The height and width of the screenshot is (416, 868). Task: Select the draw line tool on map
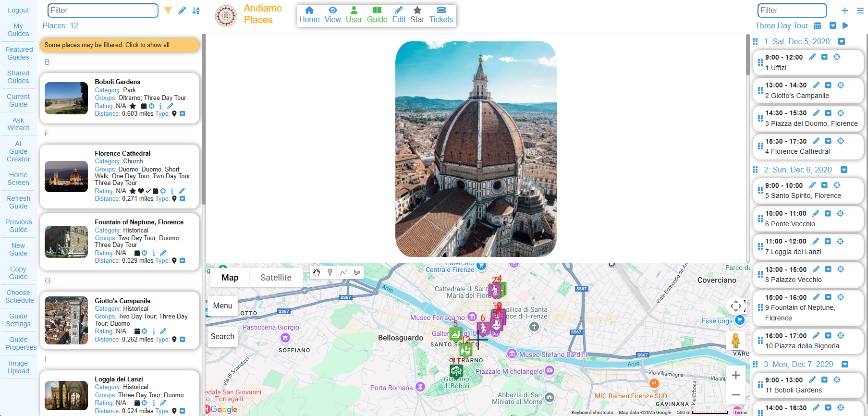(x=343, y=272)
